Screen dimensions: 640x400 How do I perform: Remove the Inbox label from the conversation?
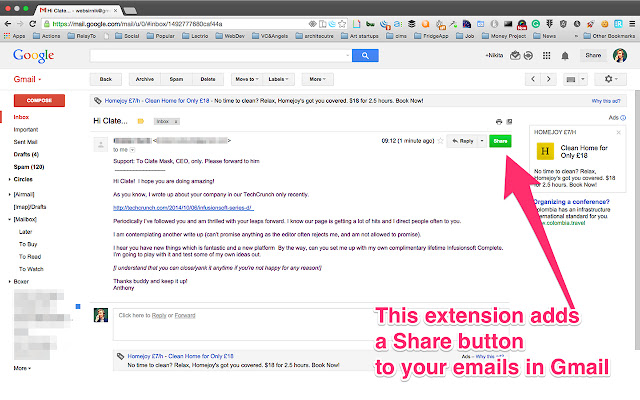[x=176, y=122]
